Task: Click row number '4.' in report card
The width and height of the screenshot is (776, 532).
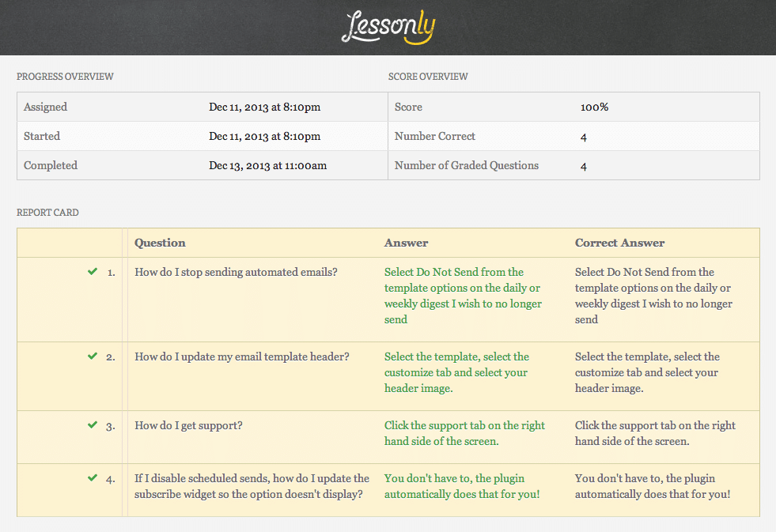Action: pyautogui.click(x=111, y=478)
